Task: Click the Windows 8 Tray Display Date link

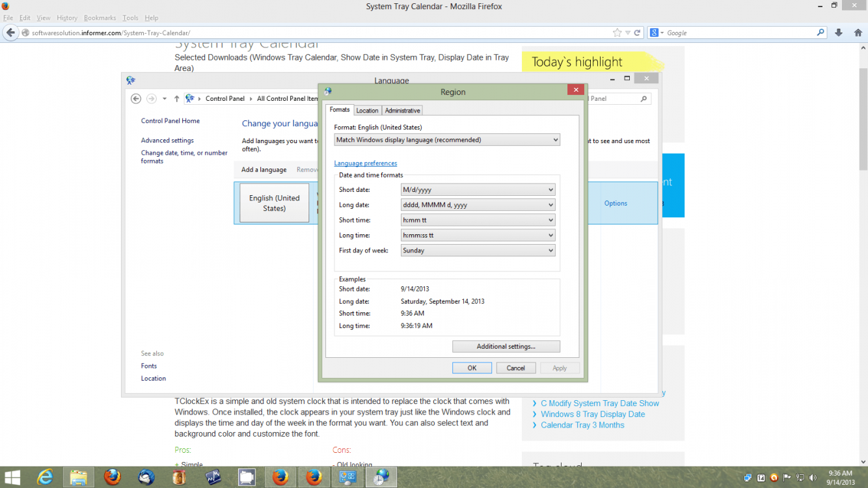Action: pos(592,414)
